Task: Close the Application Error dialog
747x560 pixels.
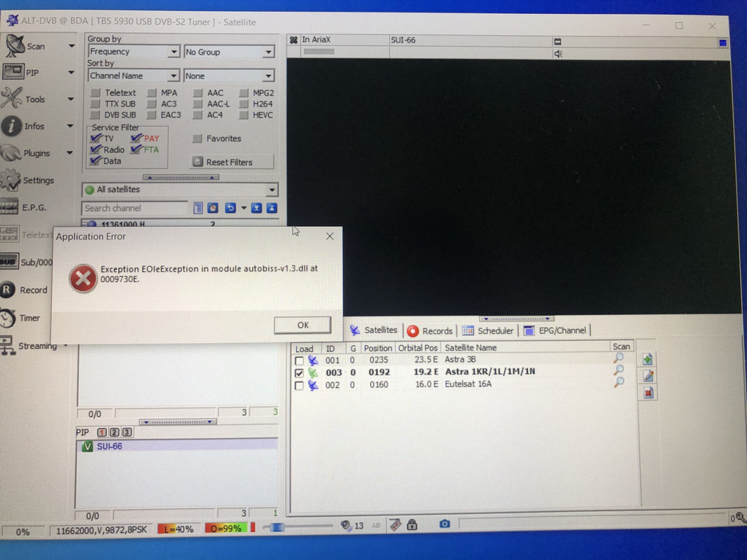Action: pyautogui.click(x=330, y=236)
